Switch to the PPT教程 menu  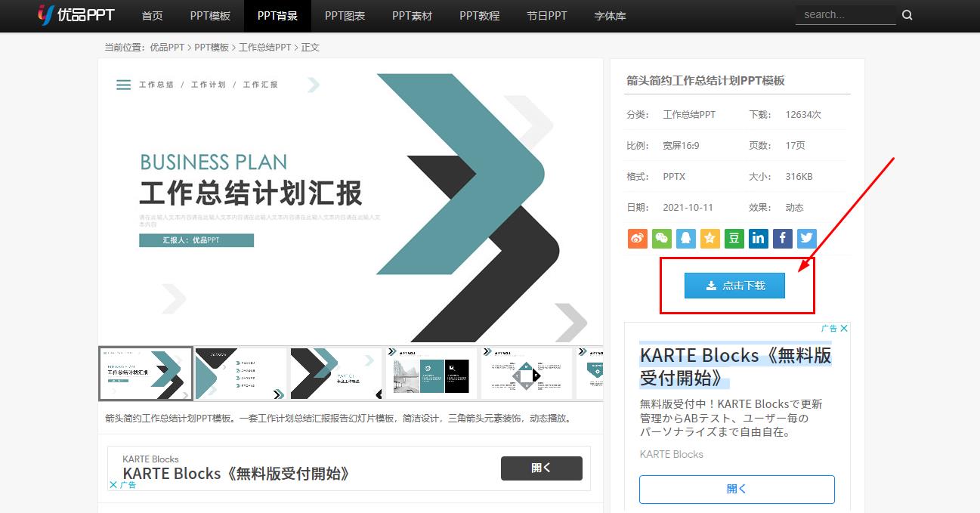pyautogui.click(x=479, y=16)
